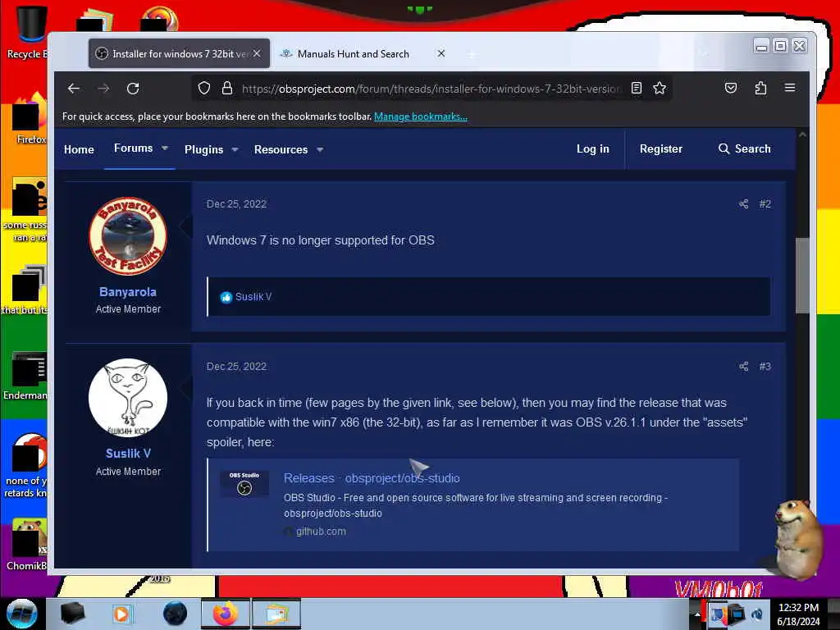
Task: Show site security padlock info
Action: point(227,88)
